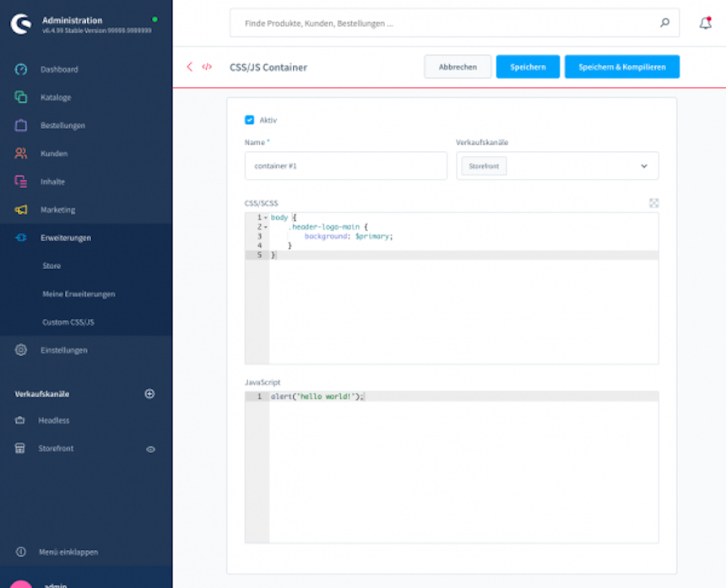Open the notifications bell

(x=707, y=23)
